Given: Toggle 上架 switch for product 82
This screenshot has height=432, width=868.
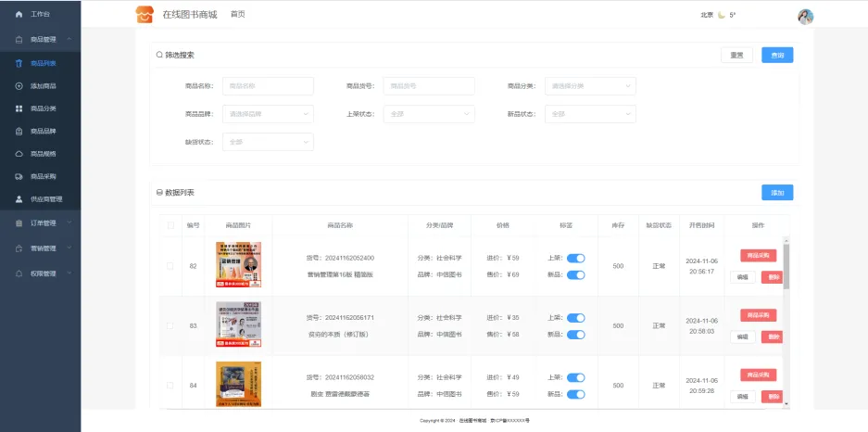Looking at the screenshot, I should click(x=575, y=258).
